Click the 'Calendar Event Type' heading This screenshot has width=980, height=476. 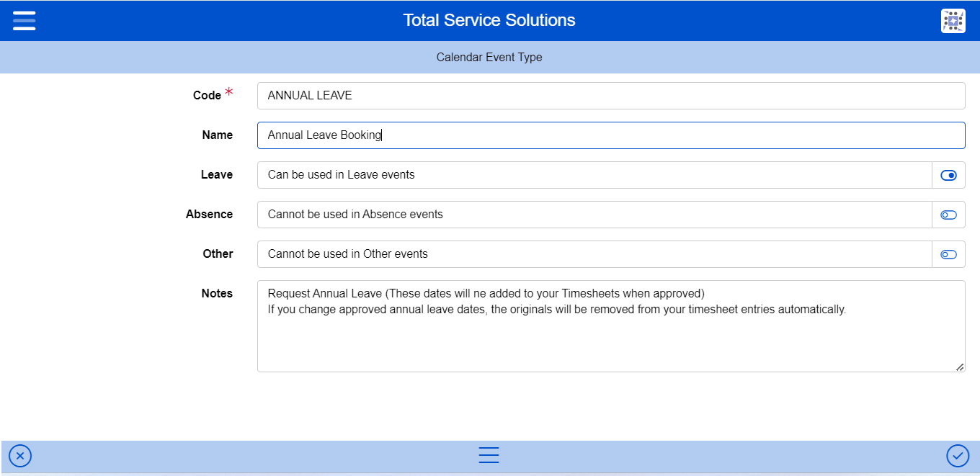[489, 58]
